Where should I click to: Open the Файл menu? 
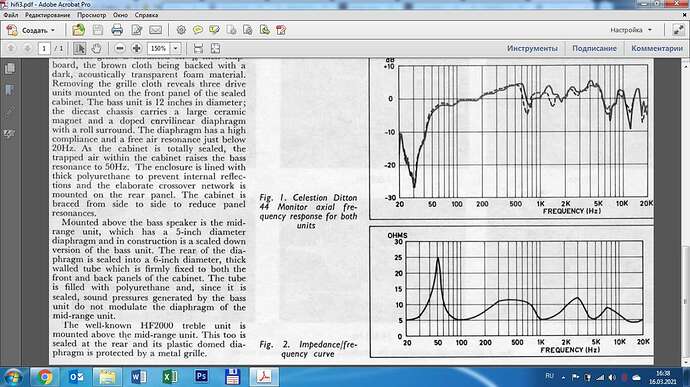[x=11, y=15]
